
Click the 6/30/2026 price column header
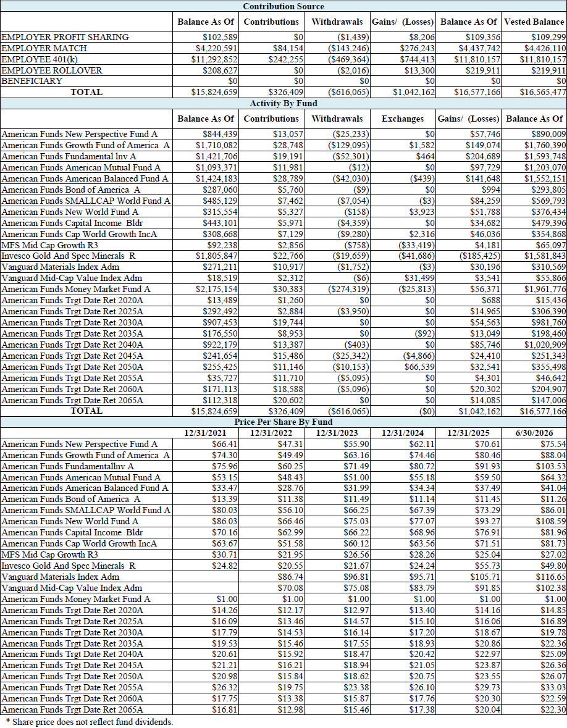point(534,433)
